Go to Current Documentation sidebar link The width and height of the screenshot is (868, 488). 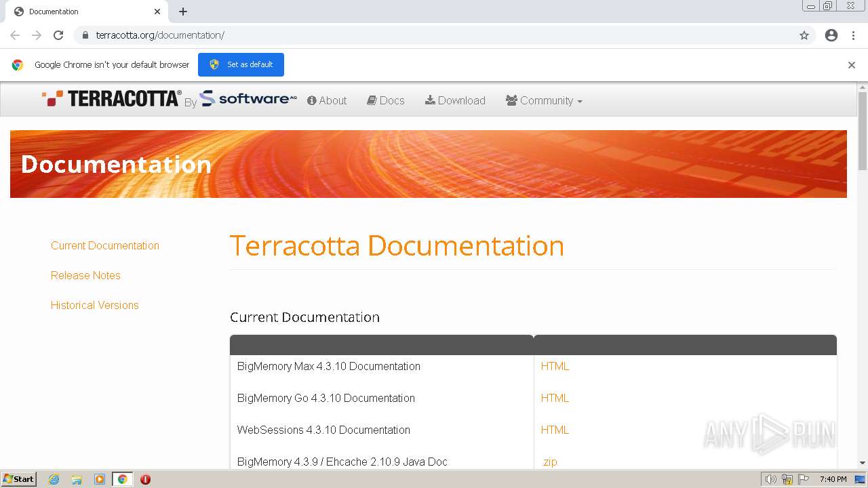[105, 245]
